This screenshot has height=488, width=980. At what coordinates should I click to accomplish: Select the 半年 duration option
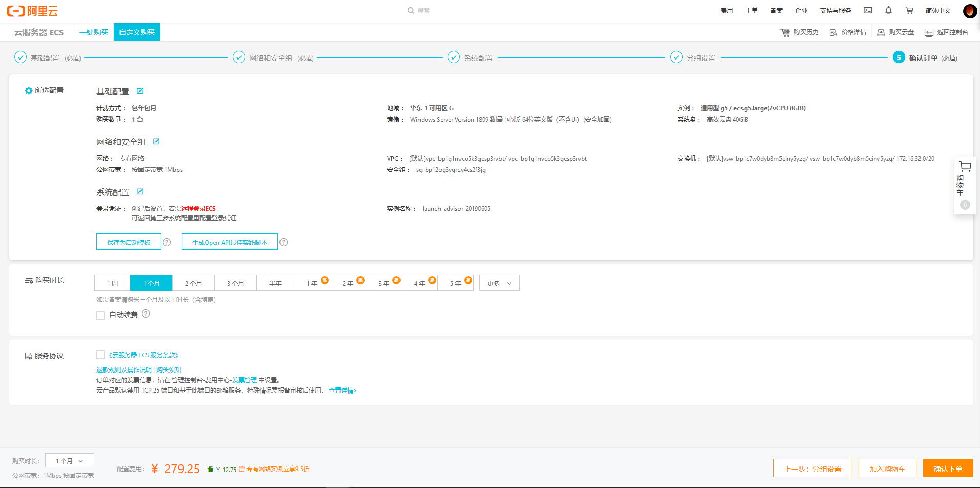(x=275, y=283)
